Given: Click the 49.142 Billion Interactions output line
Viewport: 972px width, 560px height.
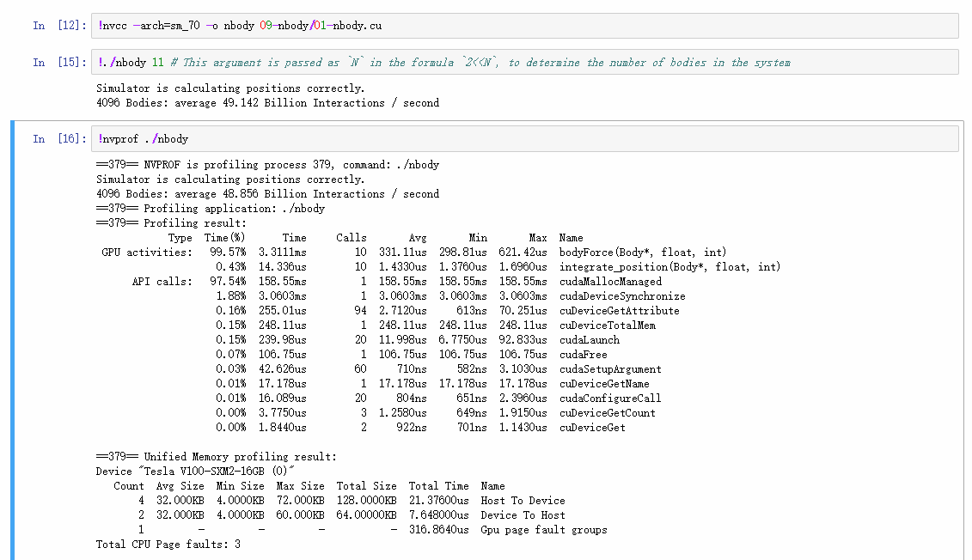Looking at the screenshot, I should [267, 103].
